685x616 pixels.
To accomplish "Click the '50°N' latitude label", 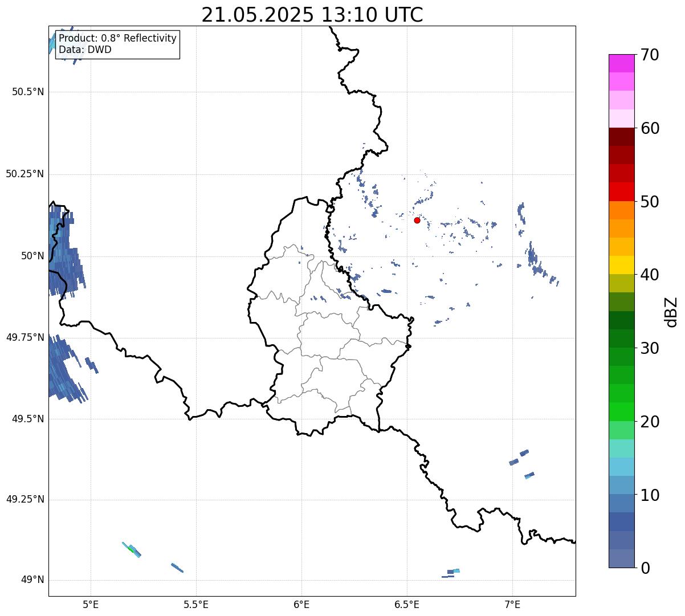I will click(32, 256).
